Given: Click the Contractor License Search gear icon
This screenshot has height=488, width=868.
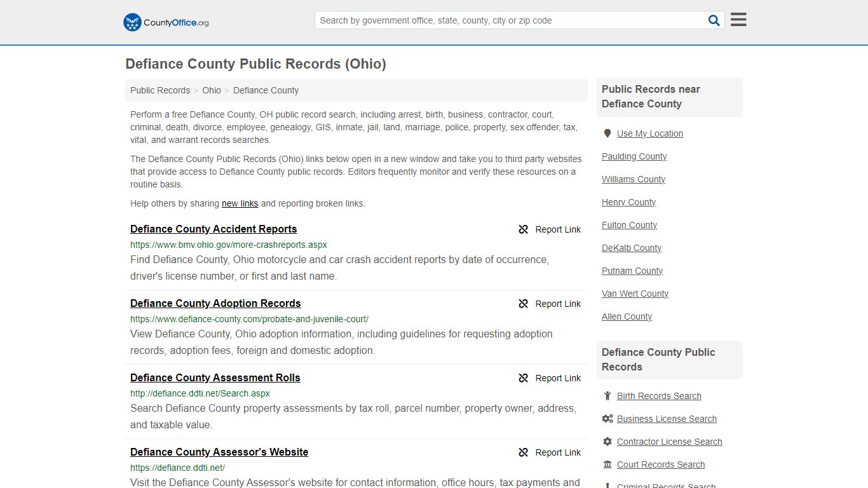Looking at the screenshot, I should (607, 442).
